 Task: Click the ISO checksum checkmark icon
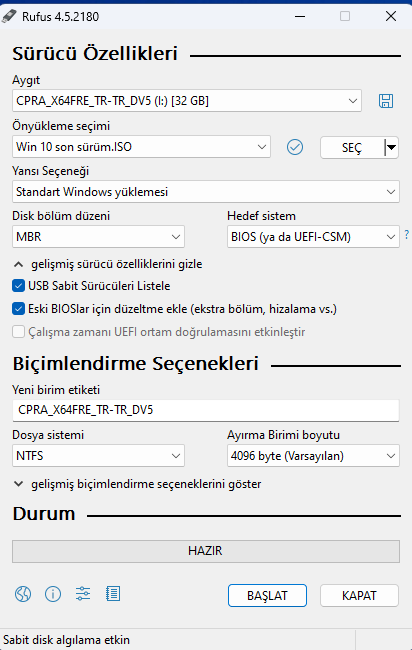295,147
